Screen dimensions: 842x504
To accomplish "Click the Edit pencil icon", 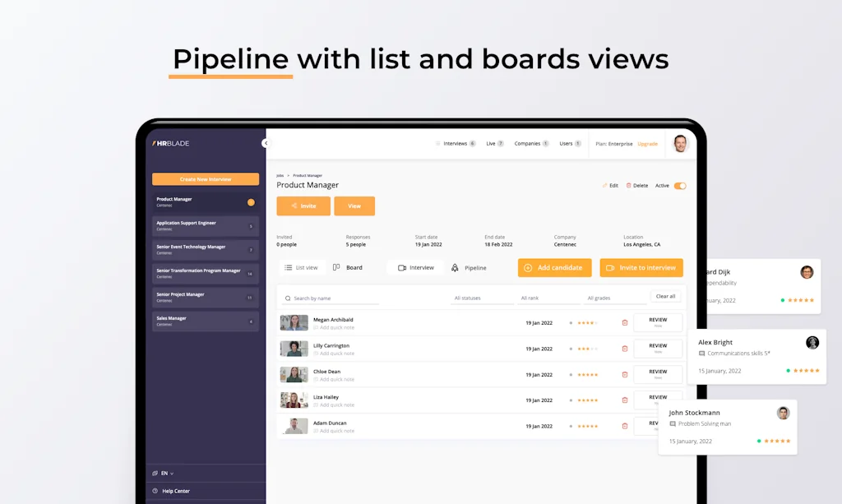I will (605, 186).
